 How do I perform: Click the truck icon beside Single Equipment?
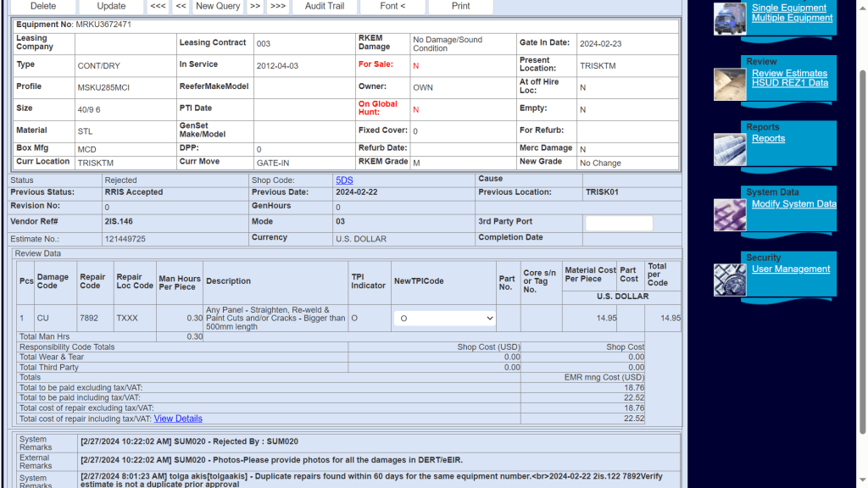(730, 19)
